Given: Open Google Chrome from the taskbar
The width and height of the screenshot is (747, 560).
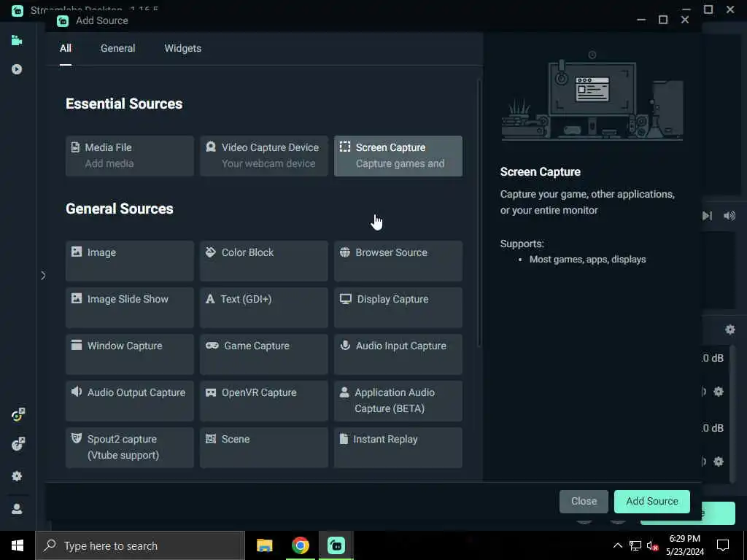Looking at the screenshot, I should pyautogui.click(x=300, y=545).
